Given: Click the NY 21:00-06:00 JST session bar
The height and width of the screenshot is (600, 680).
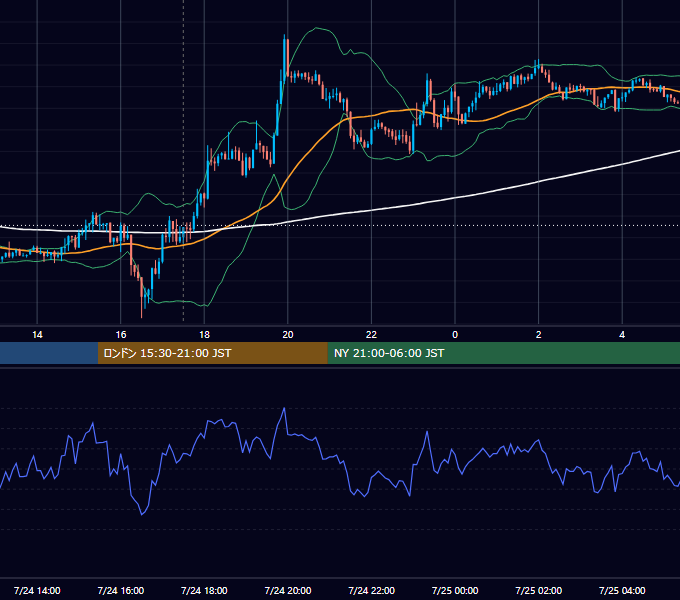Looking at the screenshot, I should pos(503,353).
